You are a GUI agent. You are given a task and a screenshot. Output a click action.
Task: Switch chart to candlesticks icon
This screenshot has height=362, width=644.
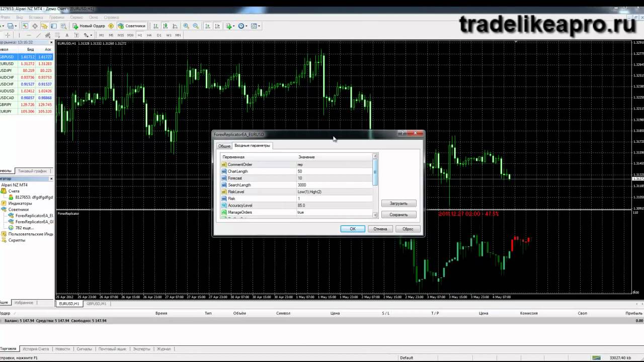point(166,26)
